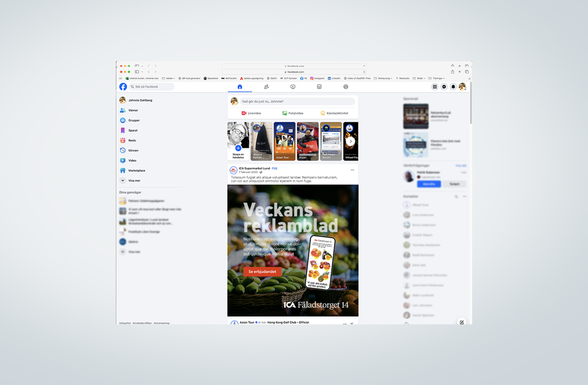Open the nine-dot menu grid icon
This screenshot has height=385, width=588.
point(435,87)
